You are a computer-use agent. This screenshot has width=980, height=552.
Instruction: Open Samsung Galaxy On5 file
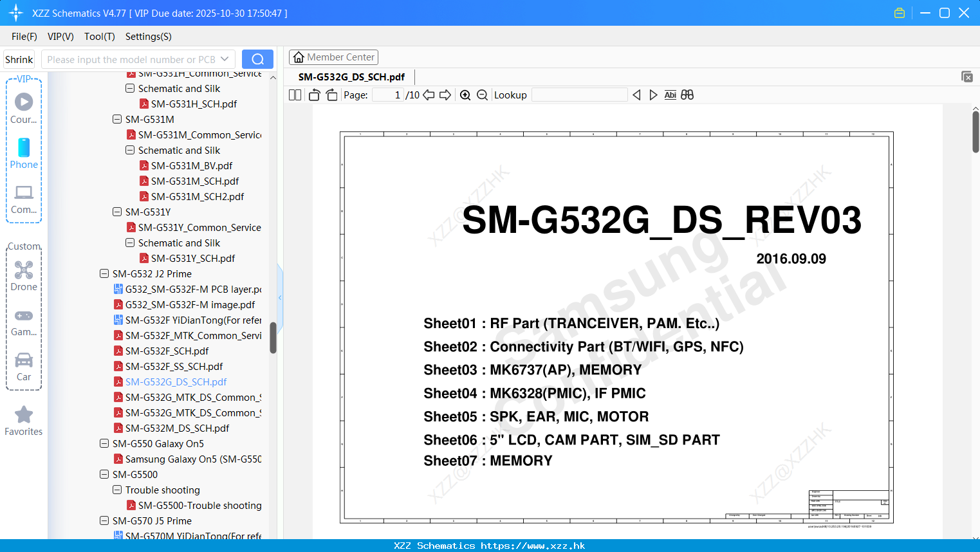point(193,459)
